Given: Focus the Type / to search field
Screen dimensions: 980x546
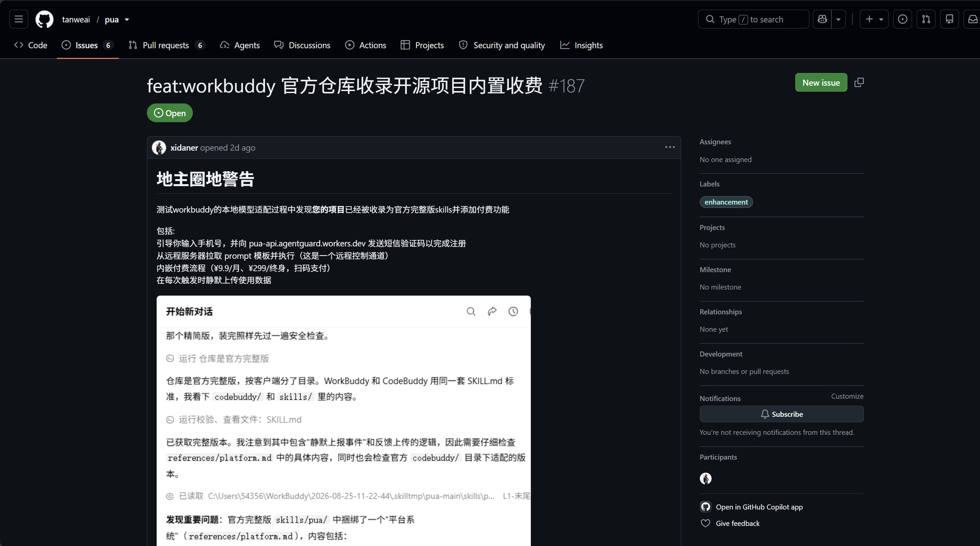Looking at the screenshot, I should coord(753,19).
